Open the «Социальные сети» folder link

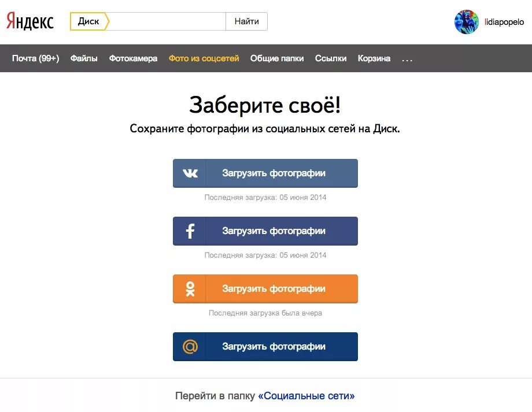tap(306, 396)
